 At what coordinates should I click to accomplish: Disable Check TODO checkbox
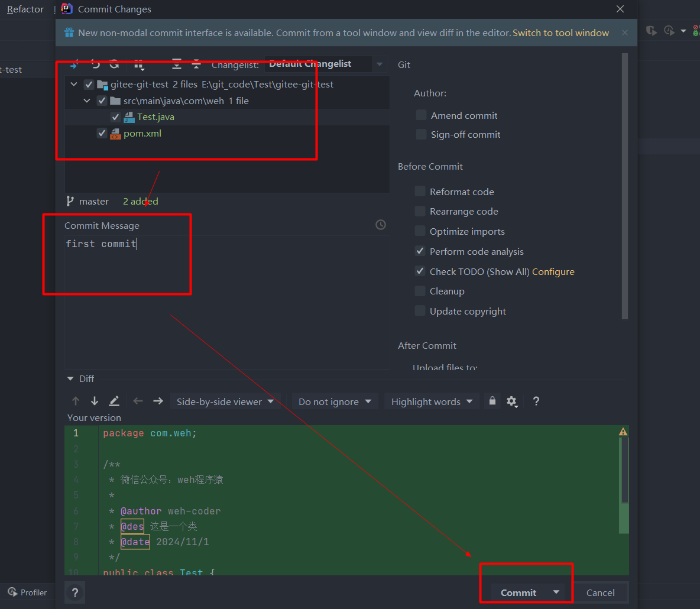(x=420, y=271)
